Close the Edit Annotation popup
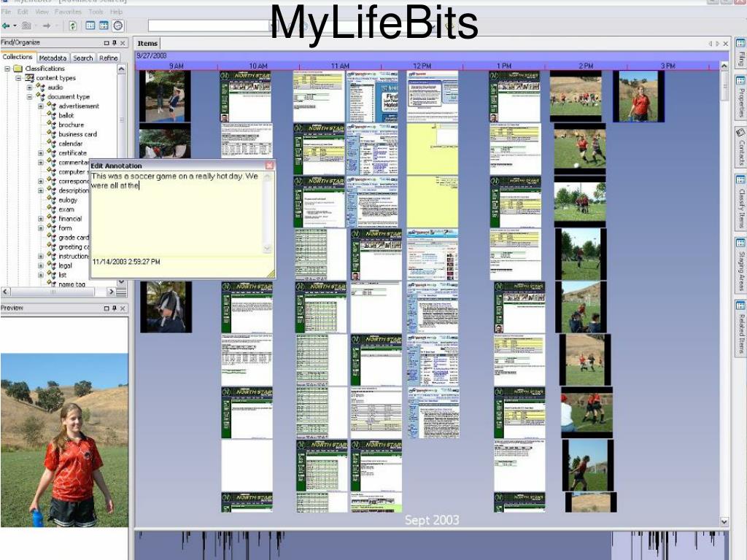This screenshot has width=747, height=560. pos(270,166)
